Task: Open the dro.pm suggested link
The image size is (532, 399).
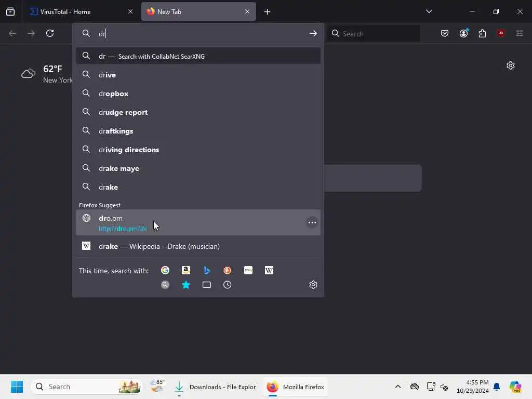Action: [198, 222]
